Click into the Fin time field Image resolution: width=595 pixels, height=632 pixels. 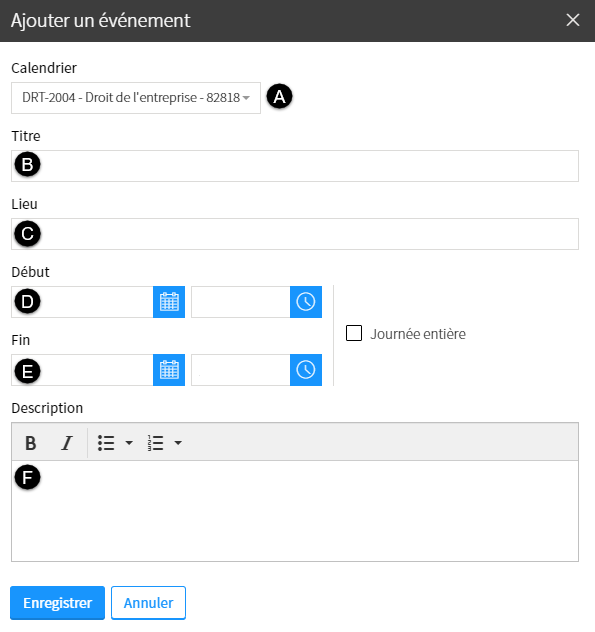tap(241, 370)
